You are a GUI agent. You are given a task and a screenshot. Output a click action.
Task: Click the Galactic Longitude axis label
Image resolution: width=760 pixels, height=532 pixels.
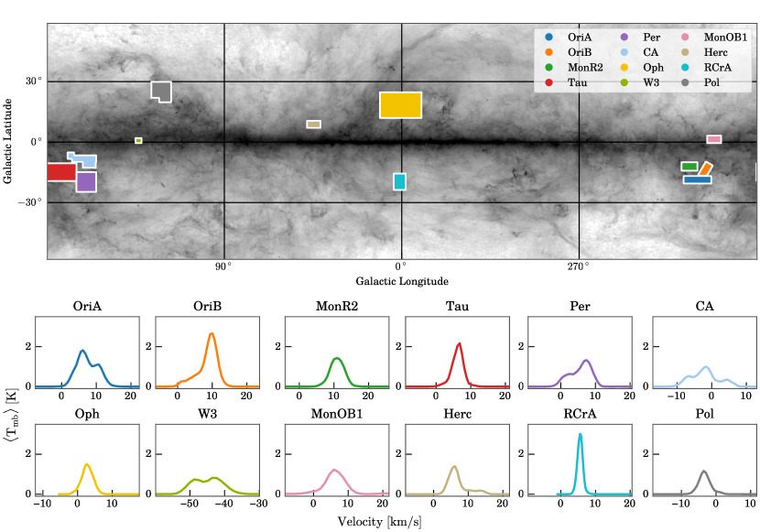coord(402,281)
